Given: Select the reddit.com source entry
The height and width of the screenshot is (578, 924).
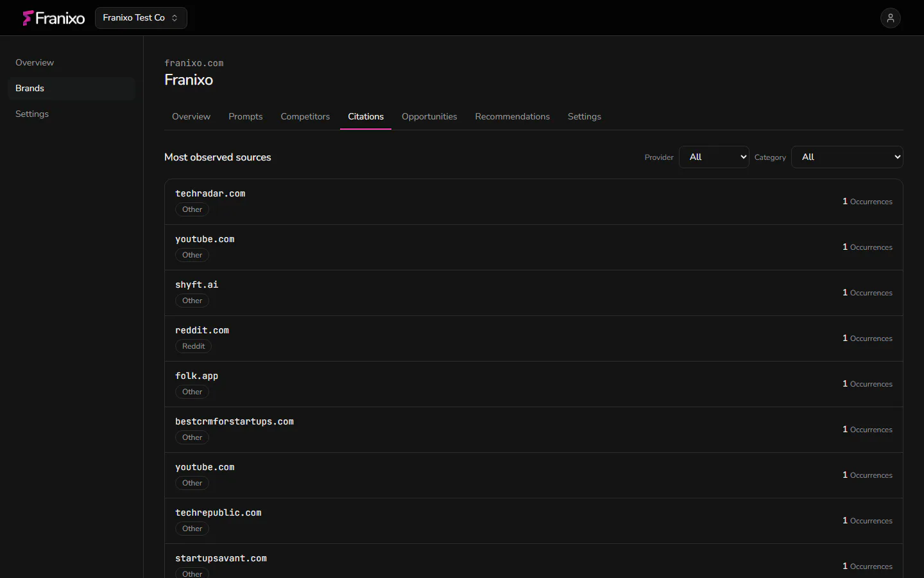Looking at the screenshot, I should click(x=534, y=338).
